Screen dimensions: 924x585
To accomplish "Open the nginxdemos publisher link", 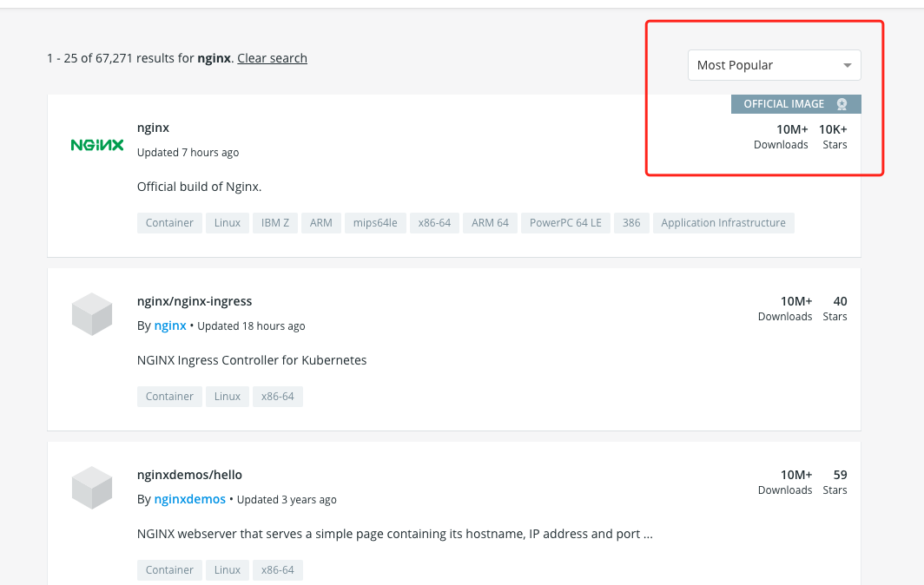I will click(x=189, y=500).
